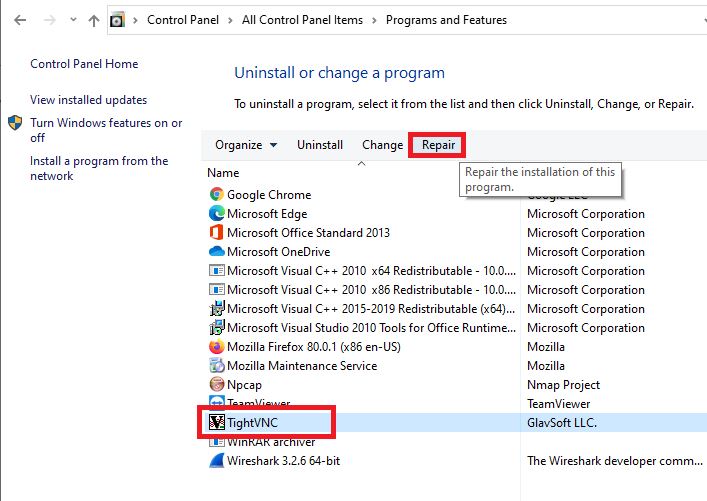Image resolution: width=707 pixels, height=501 pixels.
Task: Click the Mozilla Maintenance Service icon
Action: [216, 365]
